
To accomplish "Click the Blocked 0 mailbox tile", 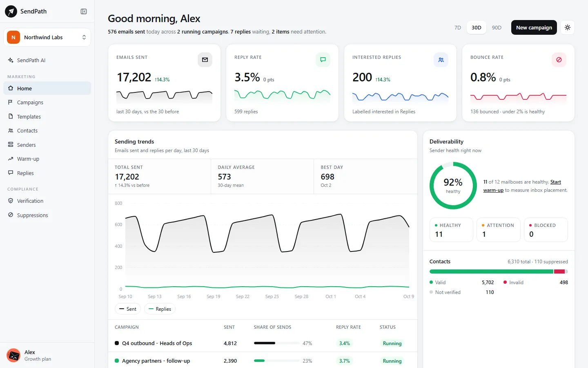I will click(546, 230).
